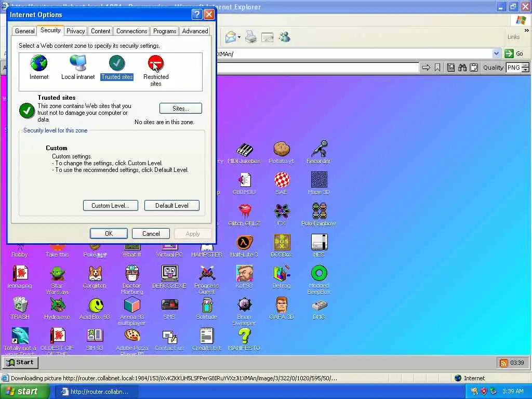Click the Sites... button
The image size is (532, 399).
tap(180, 108)
